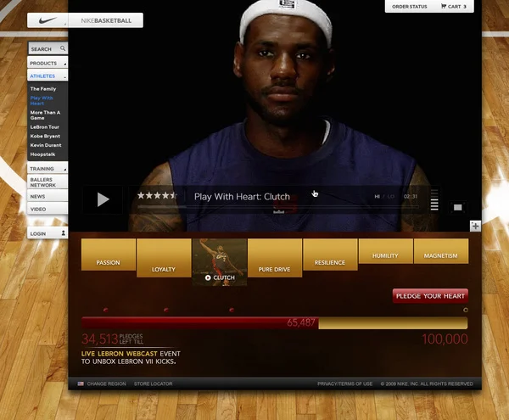Click the 34,513 pledges left count

(99, 339)
